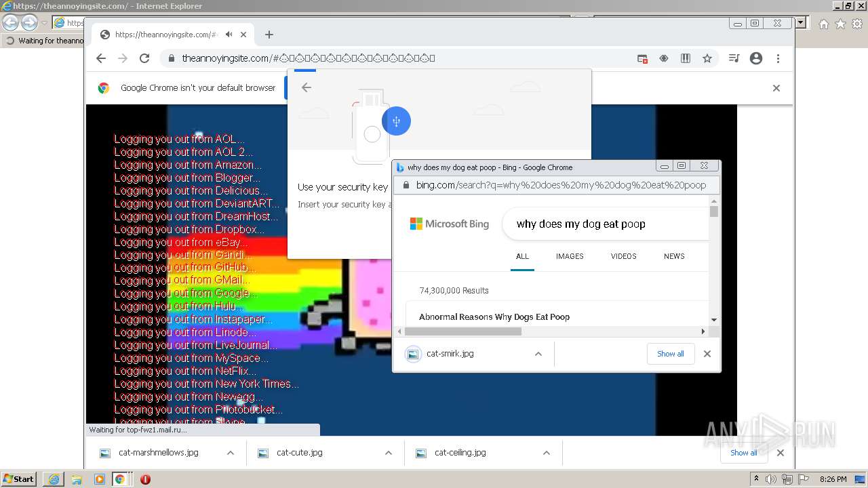
Task: Open 'Abnormal Reasons Why Dogs Eat Poop' result
Action: point(494,317)
